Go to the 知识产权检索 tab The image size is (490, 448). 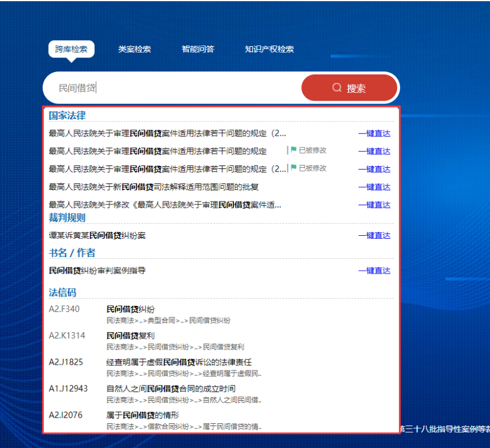[x=269, y=49]
